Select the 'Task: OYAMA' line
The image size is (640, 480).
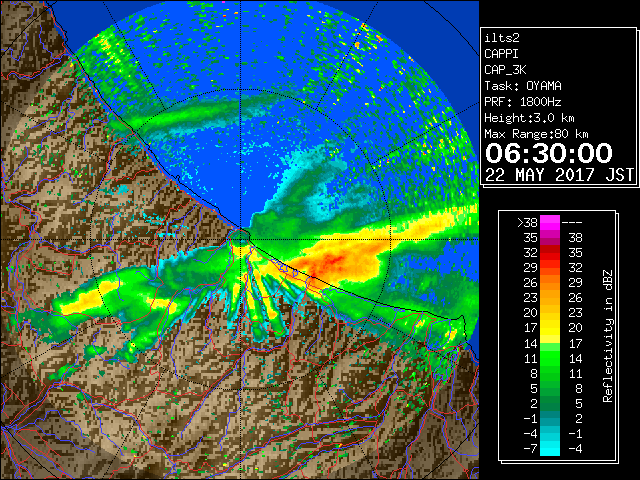point(523,86)
